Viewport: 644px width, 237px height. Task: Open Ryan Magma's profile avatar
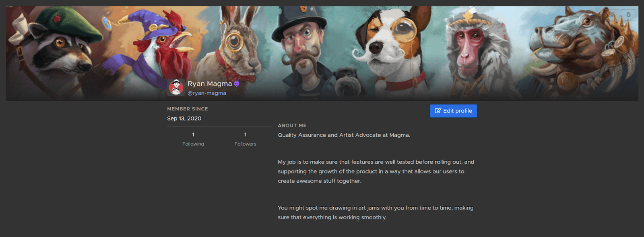coord(176,87)
